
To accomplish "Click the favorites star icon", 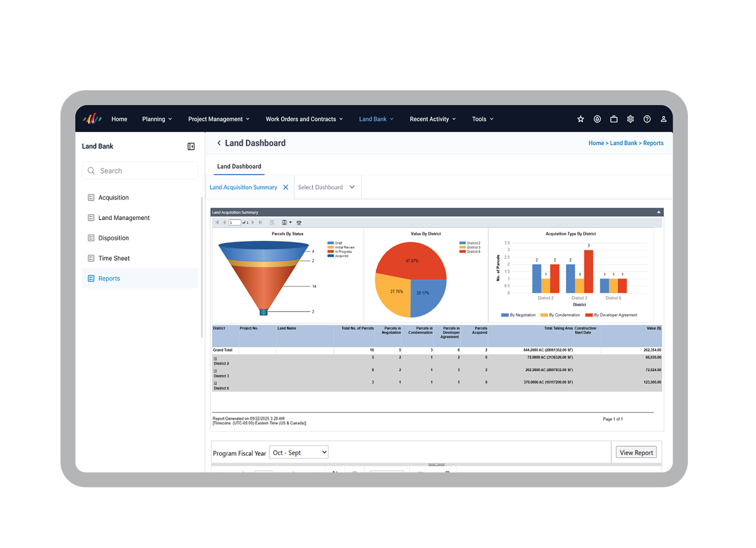I will pos(581,119).
